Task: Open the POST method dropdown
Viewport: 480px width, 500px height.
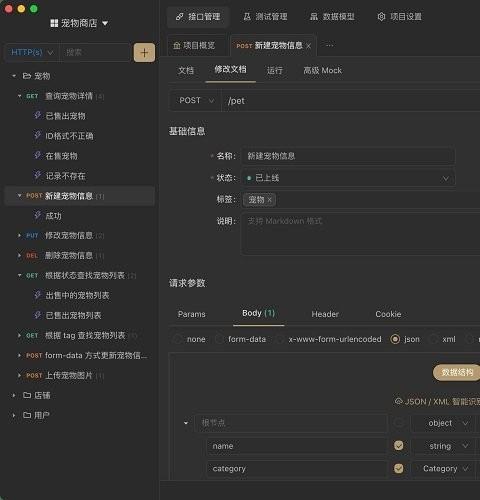Action: [195, 100]
